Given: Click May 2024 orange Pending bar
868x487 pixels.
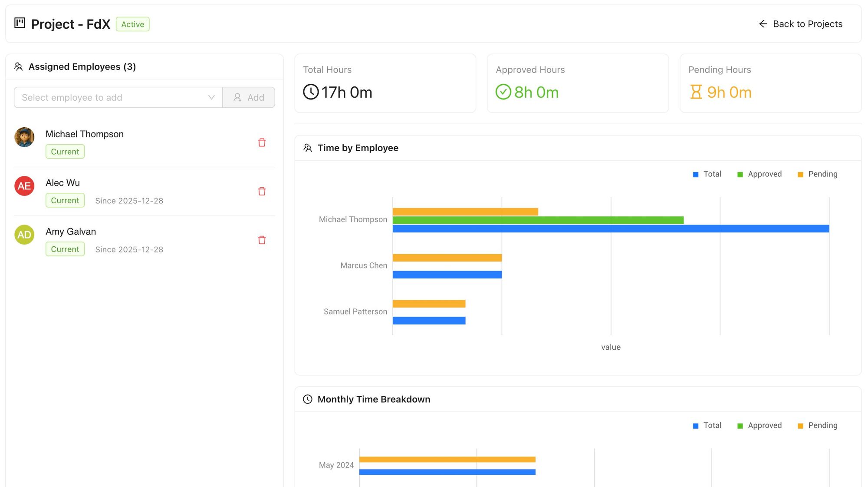Looking at the screenshot, I should pyautogui.click(x=447, y=459).
